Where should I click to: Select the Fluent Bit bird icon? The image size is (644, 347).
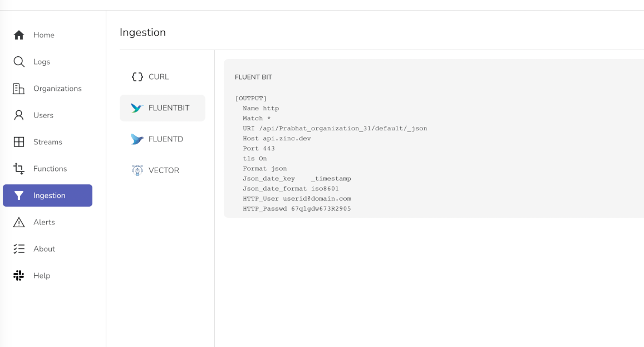tap(137, 107)
